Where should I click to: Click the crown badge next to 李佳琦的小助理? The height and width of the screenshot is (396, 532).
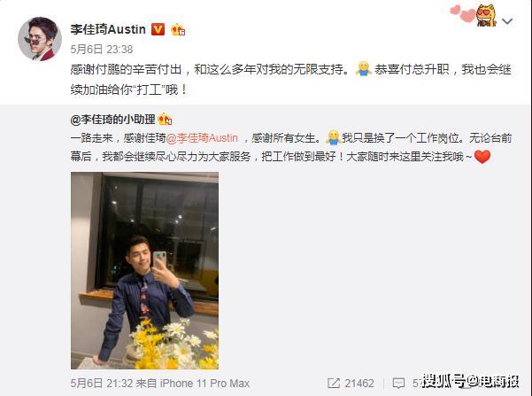coord(165,119)
